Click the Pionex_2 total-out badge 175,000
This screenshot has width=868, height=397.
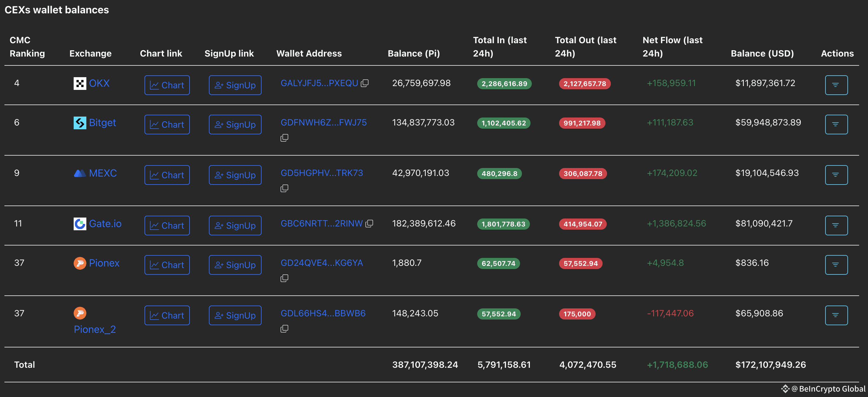577,314
